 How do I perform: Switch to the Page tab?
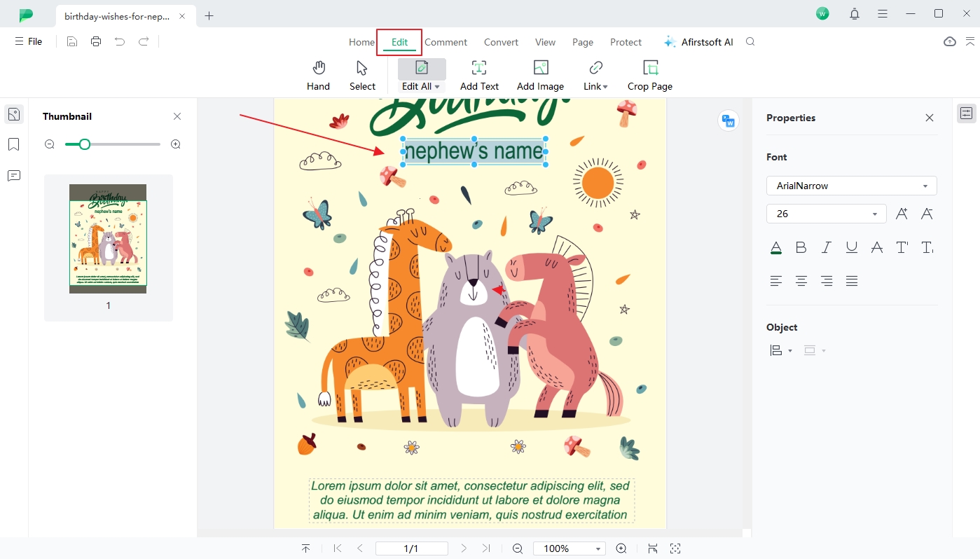[x=583, y=42]
